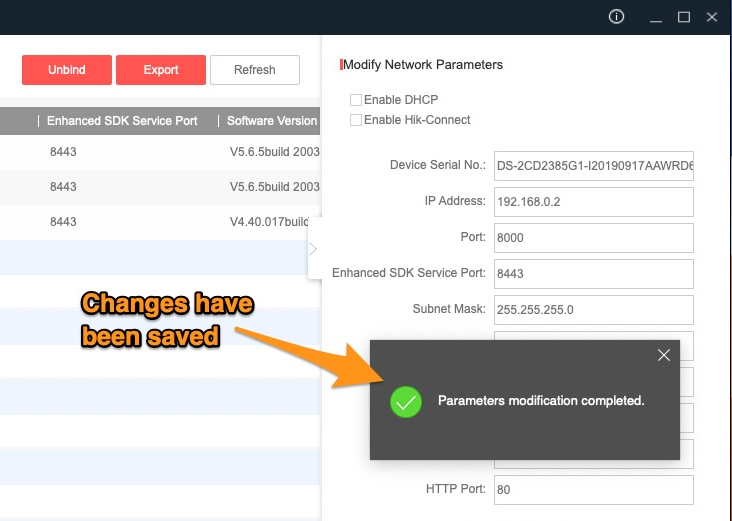The image size is (732, 521).
Task: Enable the DHCP checkbox
Action: point(355,100)
